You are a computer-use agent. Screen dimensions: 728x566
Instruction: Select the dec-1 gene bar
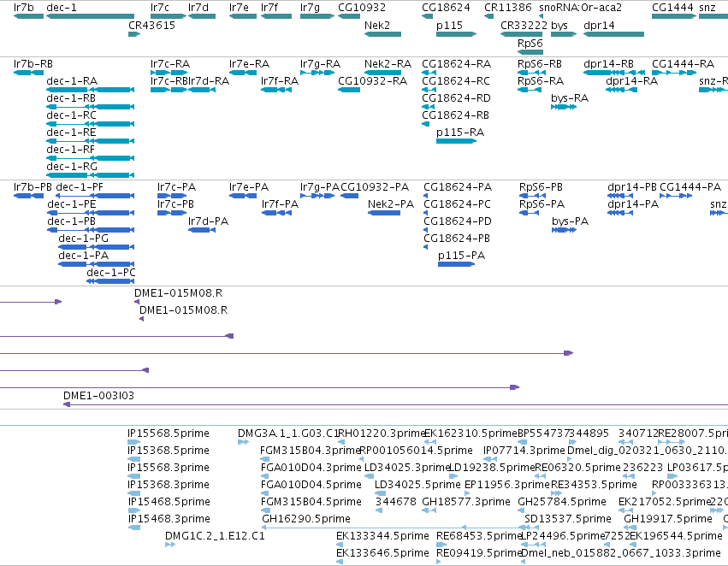[90, 16]
